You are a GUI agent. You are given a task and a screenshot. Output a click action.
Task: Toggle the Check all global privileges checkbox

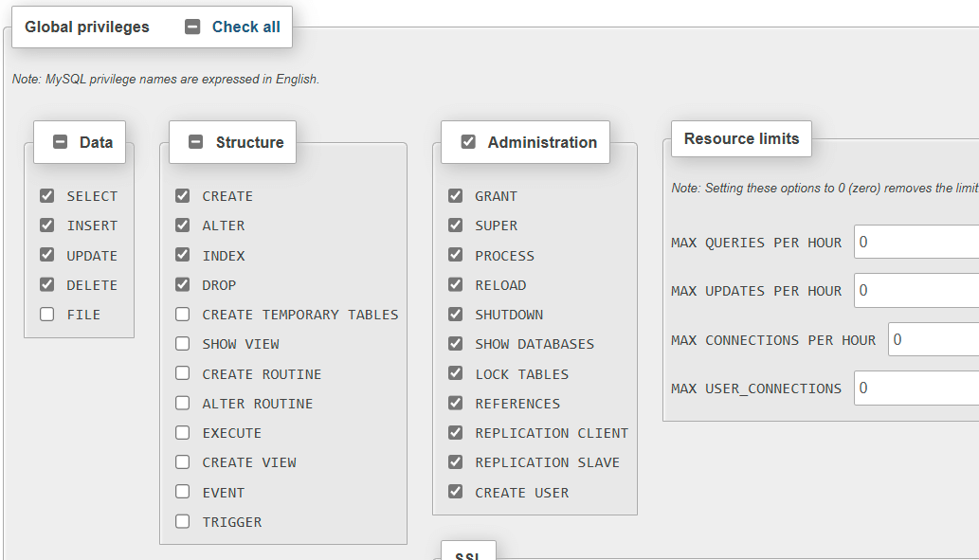192,27
